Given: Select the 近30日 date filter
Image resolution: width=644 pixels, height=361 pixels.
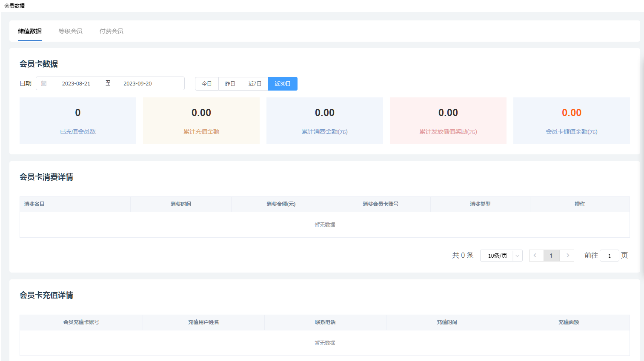Looking at the screenshot, I should (x=283, y=84).
